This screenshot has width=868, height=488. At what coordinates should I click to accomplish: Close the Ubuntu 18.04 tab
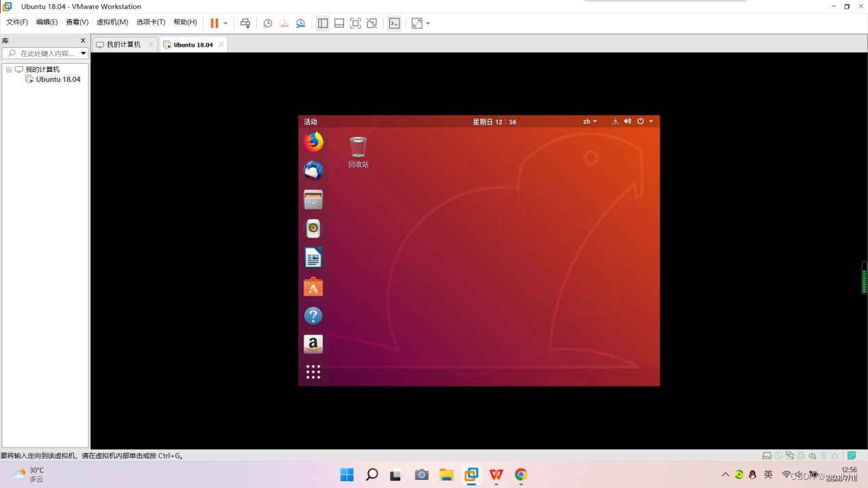(221, 44)
